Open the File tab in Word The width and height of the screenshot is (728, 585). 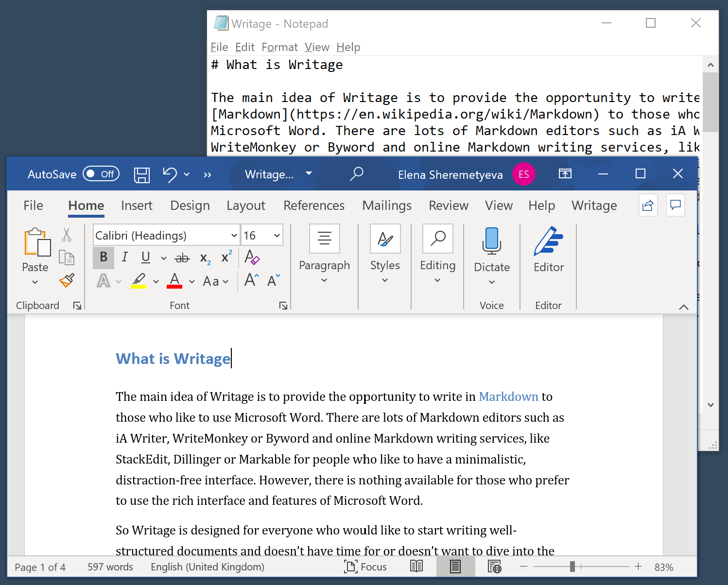33,206
